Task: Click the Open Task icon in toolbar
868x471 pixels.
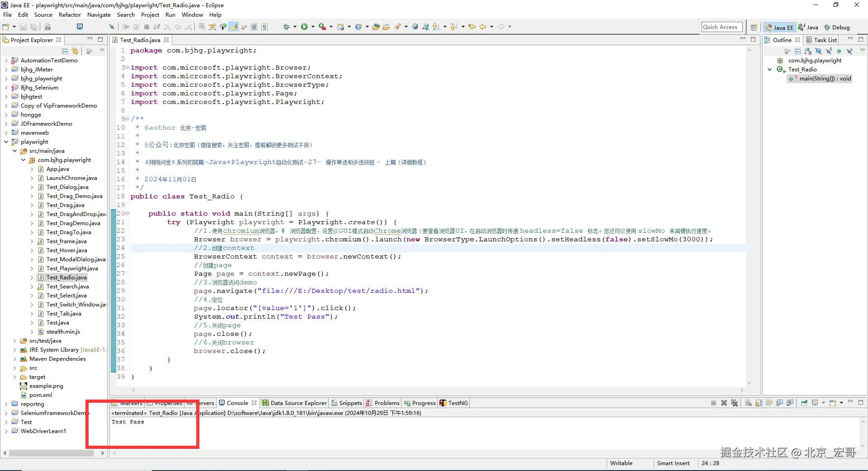Action: pyautogui.click(x=386, y=27)
